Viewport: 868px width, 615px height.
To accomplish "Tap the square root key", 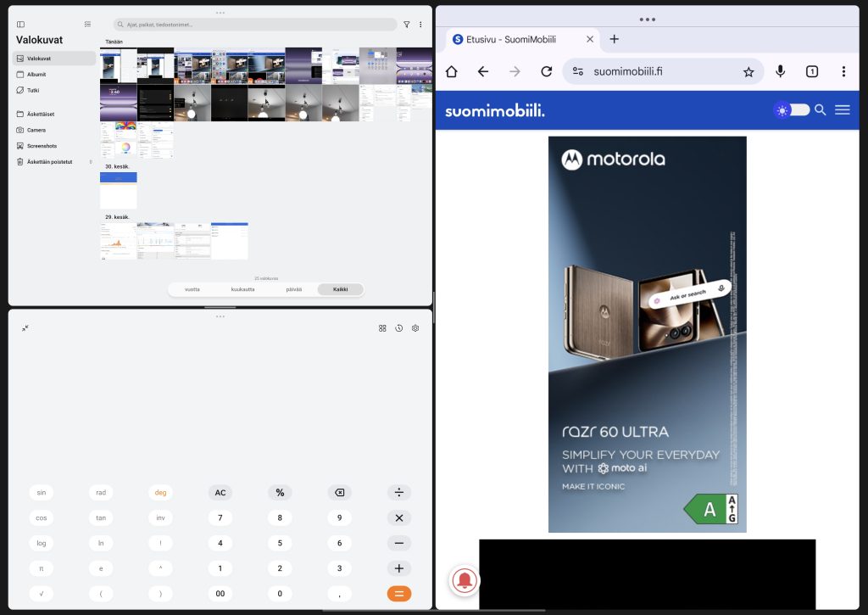I will pos(42,594).
